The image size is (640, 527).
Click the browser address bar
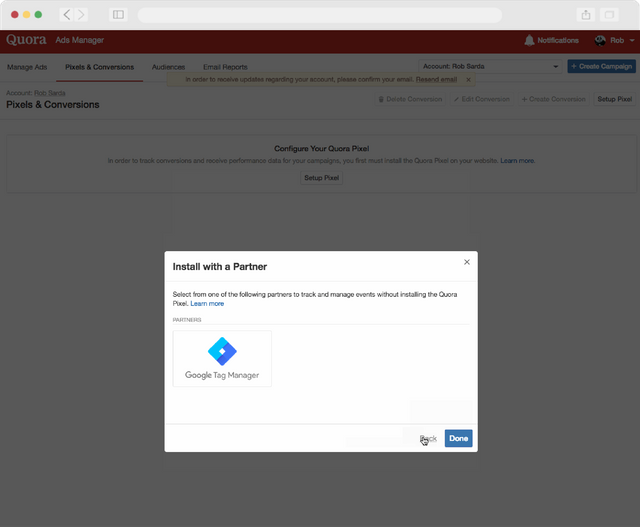320,15
